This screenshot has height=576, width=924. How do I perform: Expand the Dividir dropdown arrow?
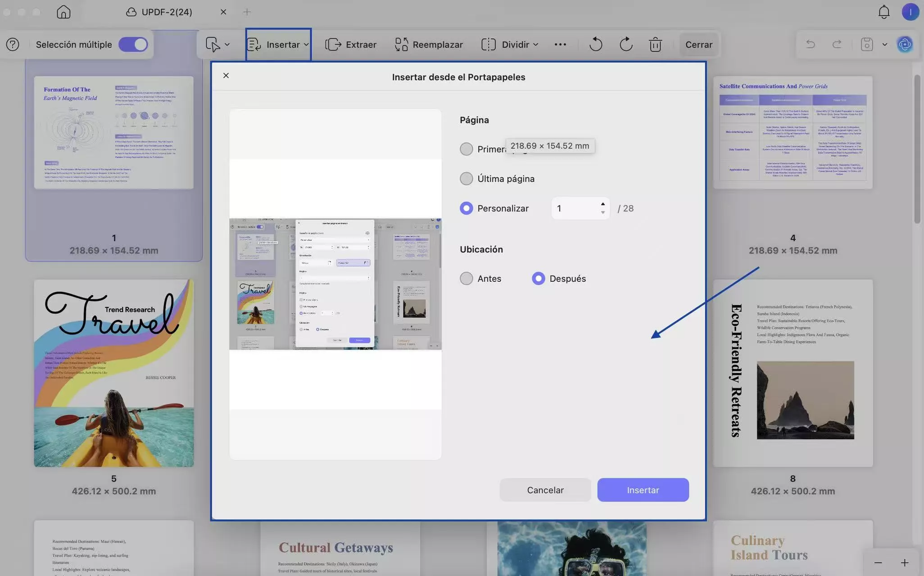point(535,45)
